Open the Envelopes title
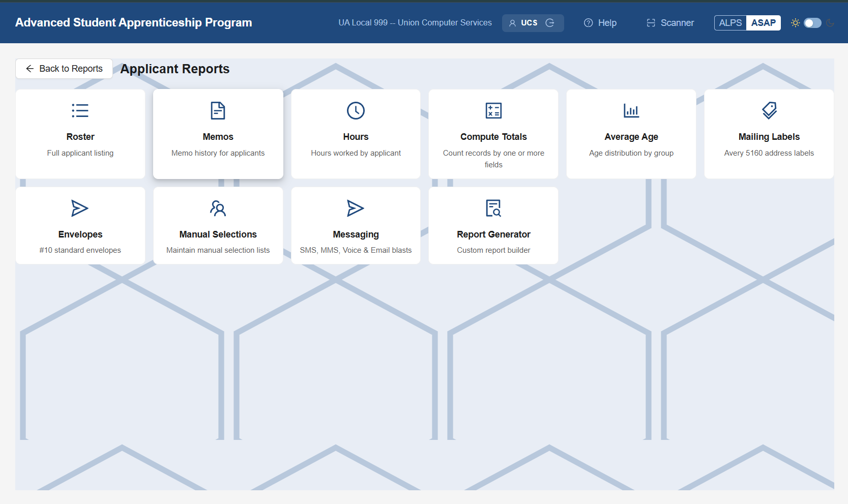848x504 pixels. click(x=80, y=234)
